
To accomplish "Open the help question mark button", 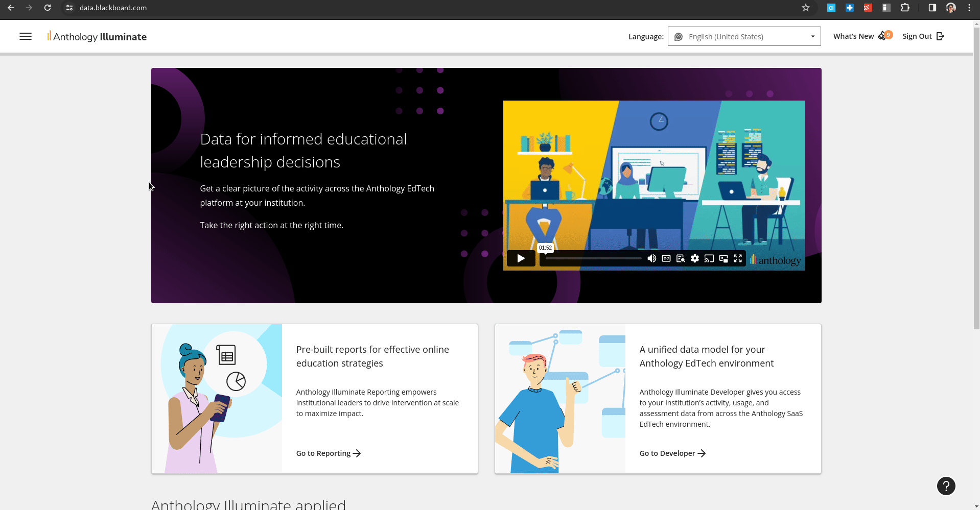I will pos(946,486).
